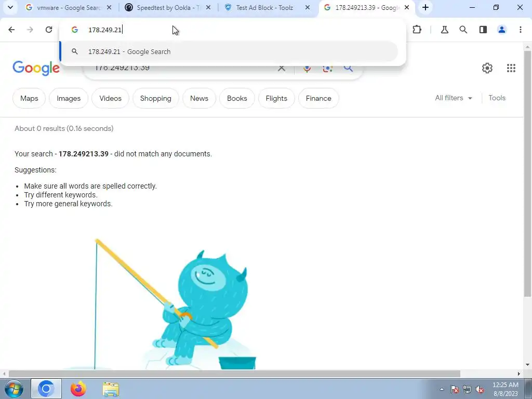Click the vertical scrollbar thumb
The height and width of the screenshot is (399, 532).
tap(527, 174)
